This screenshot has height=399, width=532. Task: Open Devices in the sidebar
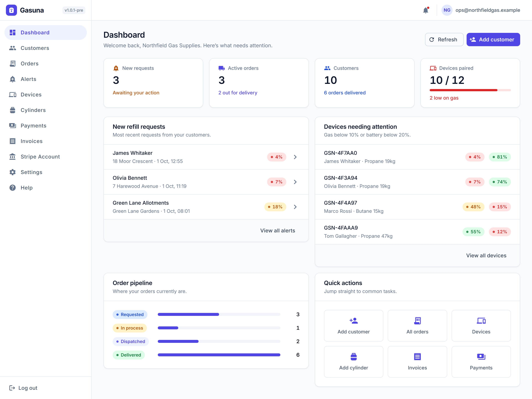coord(46,95)
